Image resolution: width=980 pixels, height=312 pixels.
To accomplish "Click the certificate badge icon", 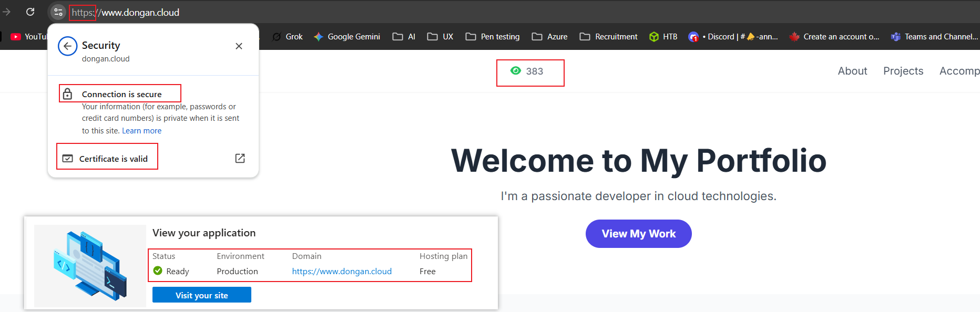I will [68, 159].
